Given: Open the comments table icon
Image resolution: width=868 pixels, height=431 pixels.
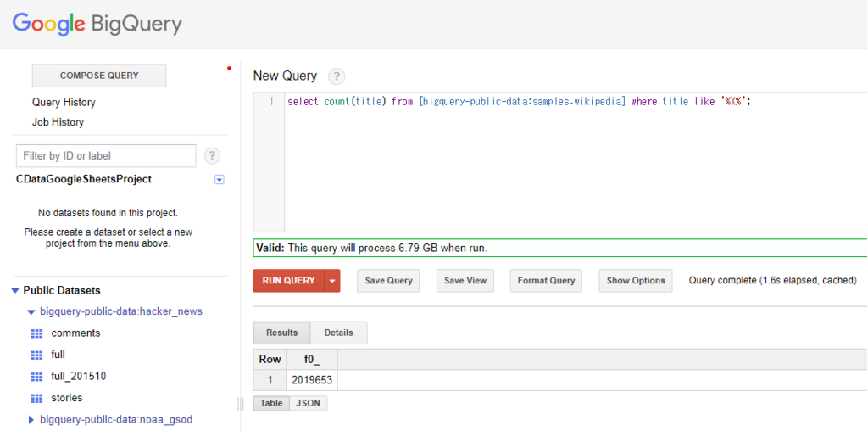Looking at the screenshot, I should (x=36, y=333).
